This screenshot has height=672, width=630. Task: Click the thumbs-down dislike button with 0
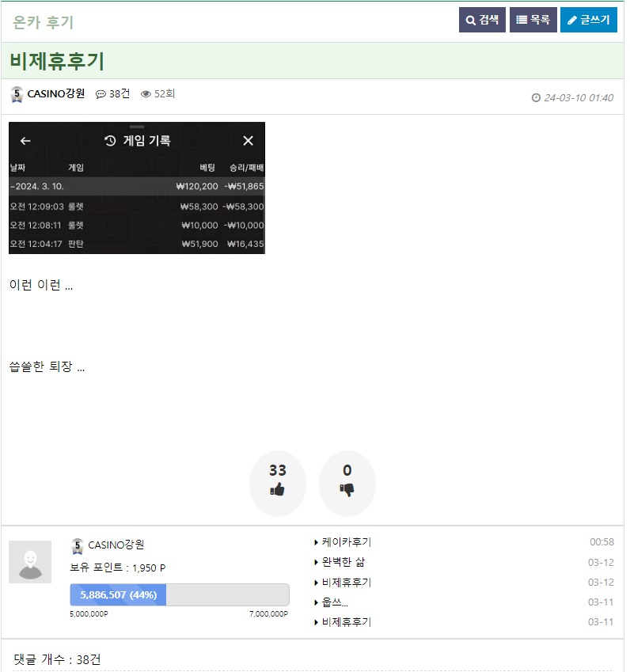pos(347,483)
